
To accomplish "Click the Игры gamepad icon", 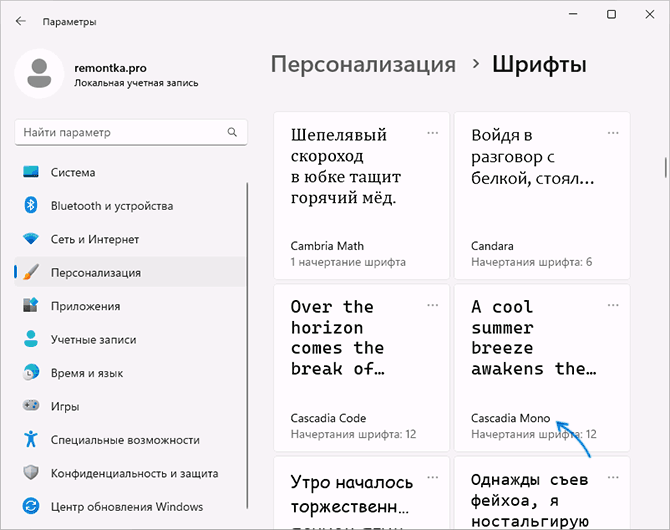I will click(x=31, y=405).
